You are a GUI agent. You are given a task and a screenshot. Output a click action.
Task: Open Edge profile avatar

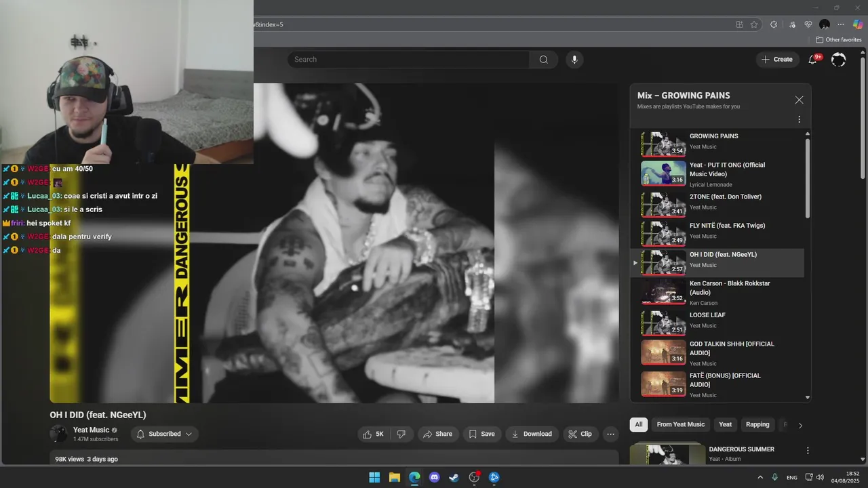coord(825,24)
